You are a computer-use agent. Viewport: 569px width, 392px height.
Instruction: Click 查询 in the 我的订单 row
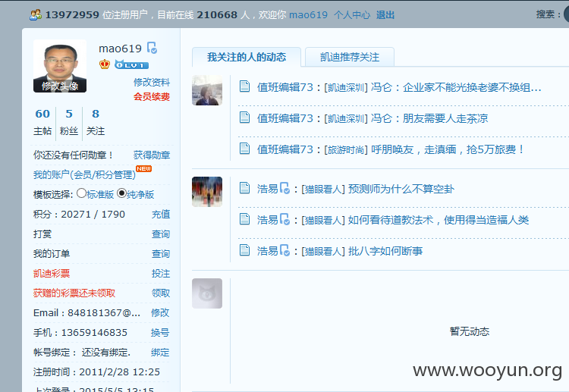(x=161, y=254)
